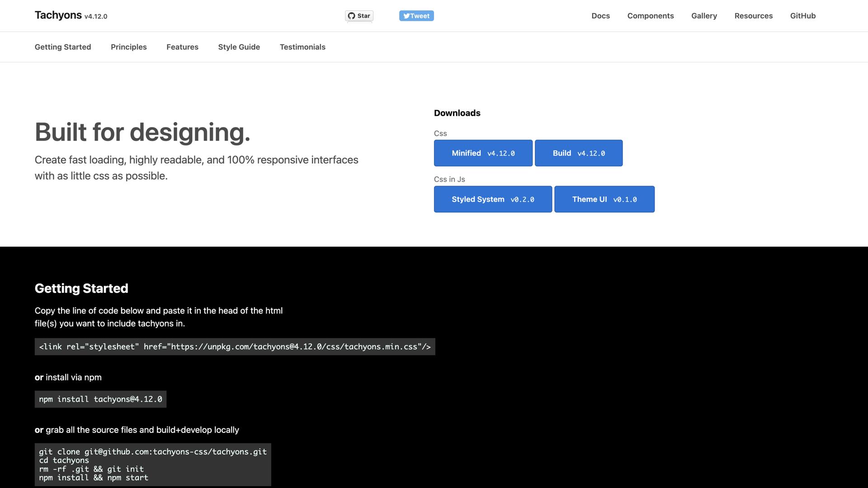Click the Tachyons logo
Image resolution: width=868 pixels, height=488 pixels.
pyautogui.click(x=58, y=14)
